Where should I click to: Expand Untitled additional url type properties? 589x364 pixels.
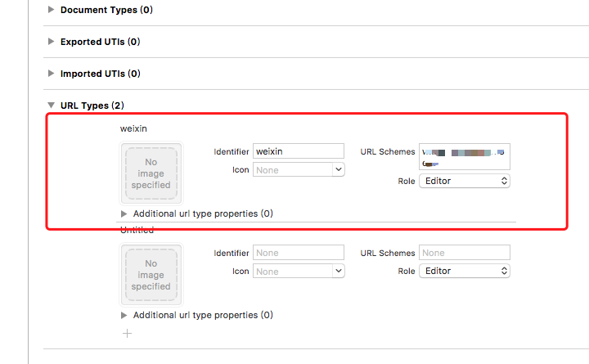point(124,315)
